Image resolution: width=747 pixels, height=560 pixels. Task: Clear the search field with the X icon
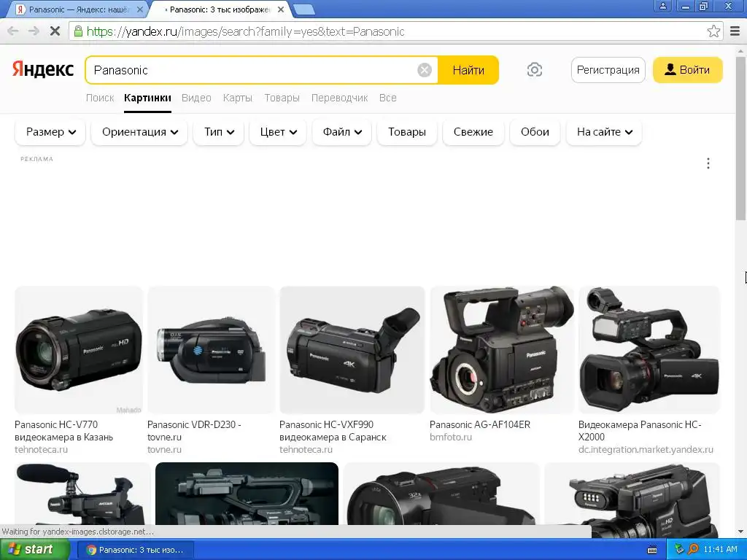(424, 70)
